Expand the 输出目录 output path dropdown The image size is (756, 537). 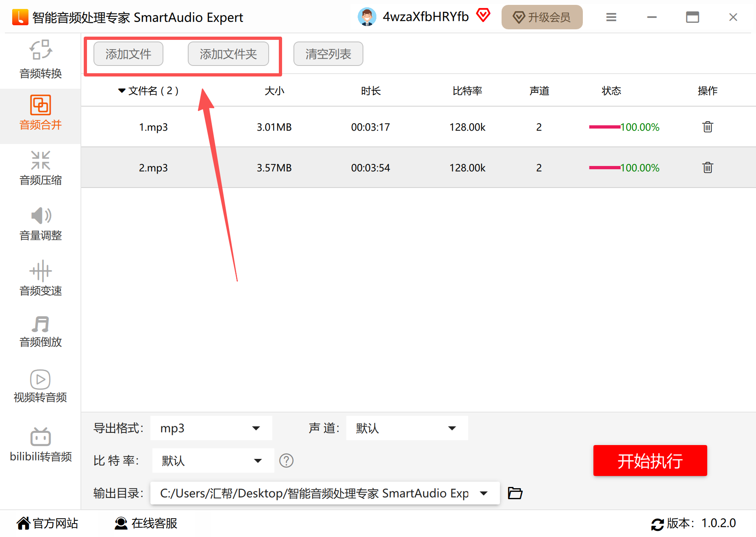pyautogui.click(x=325, y=493)
